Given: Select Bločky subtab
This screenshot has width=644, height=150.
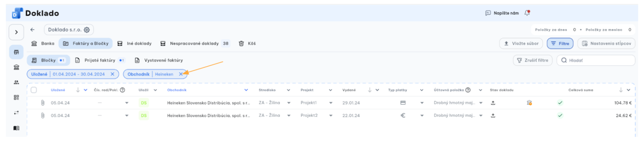Looking at the screenshot, I should (48, 60).
